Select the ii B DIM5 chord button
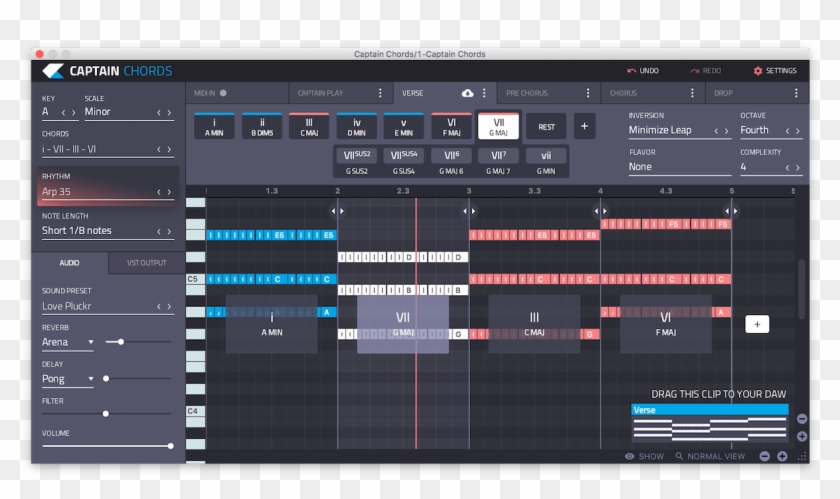Viewport: 840px width, 499px height. click(x=261, y=126)
